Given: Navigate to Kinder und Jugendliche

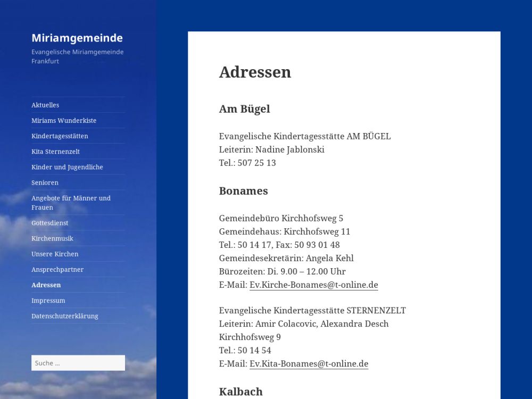Looking at the screenshot, I should pos(67,167).
